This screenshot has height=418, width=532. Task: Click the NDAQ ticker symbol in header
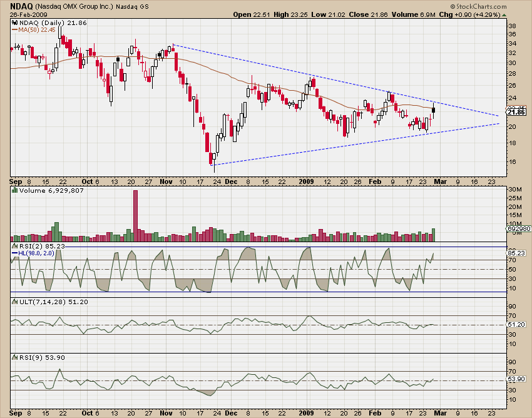point(21,6)
